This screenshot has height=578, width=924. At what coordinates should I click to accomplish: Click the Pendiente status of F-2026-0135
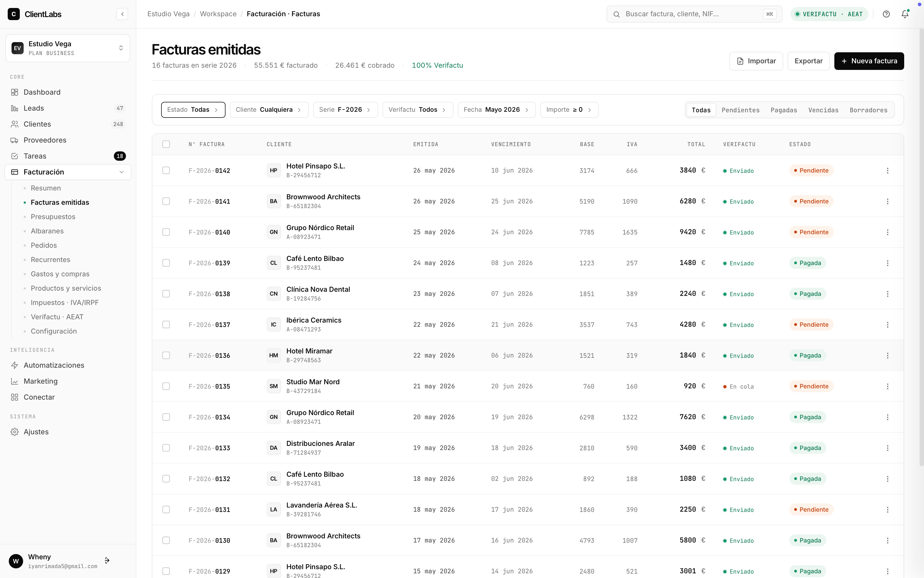tap(811, 386)
